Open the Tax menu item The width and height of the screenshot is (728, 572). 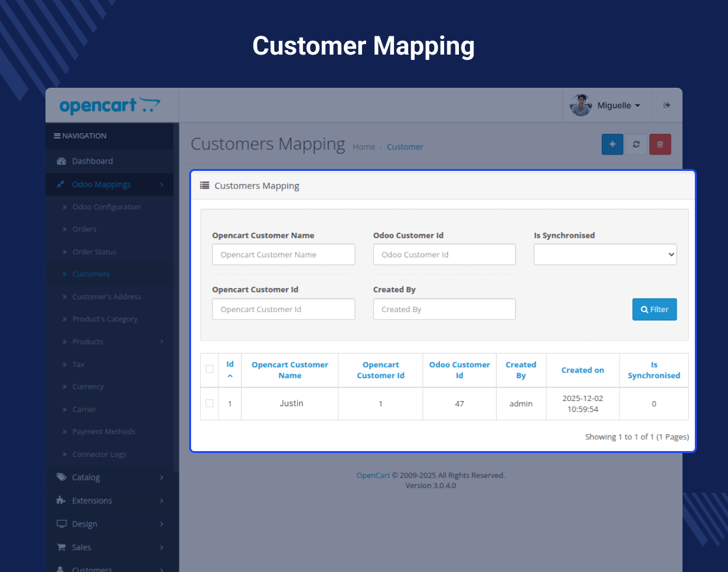point(79,365)
